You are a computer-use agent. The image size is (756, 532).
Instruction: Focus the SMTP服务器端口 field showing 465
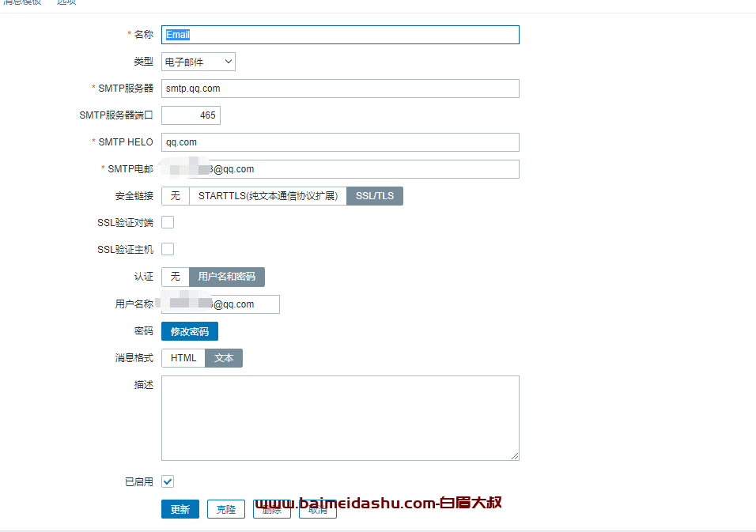(191, 115)
